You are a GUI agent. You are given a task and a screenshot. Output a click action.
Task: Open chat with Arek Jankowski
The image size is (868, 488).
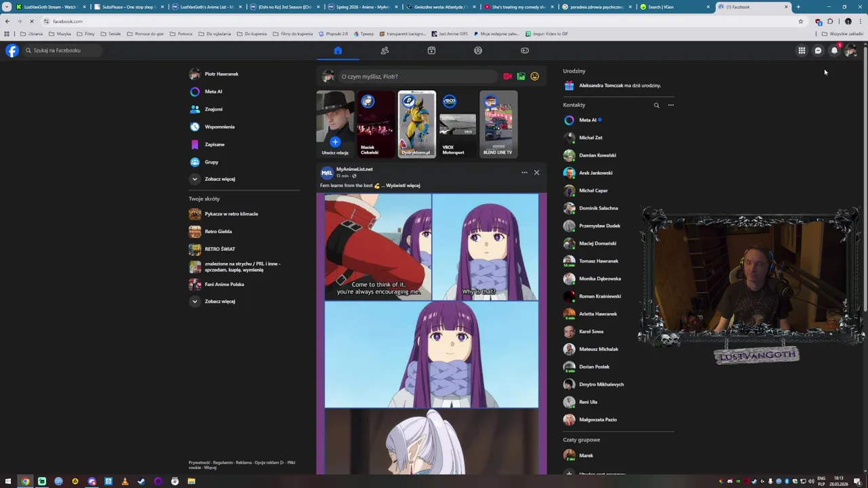click(x=618, y=173)
